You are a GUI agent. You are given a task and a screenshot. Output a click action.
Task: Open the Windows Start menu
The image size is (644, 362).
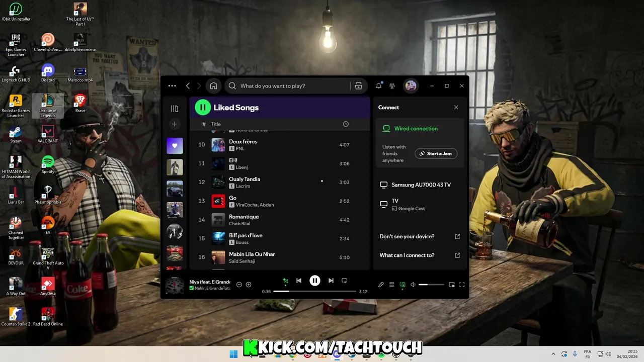pyautogui.click(x=233, y=354)
